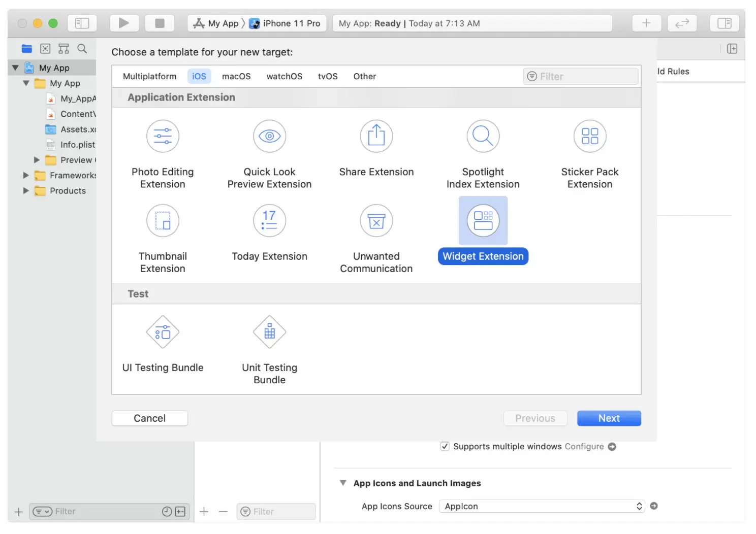Expand the Preview Content folder
The height and width of the screenshot is (534, 756).
coord(37,160)
